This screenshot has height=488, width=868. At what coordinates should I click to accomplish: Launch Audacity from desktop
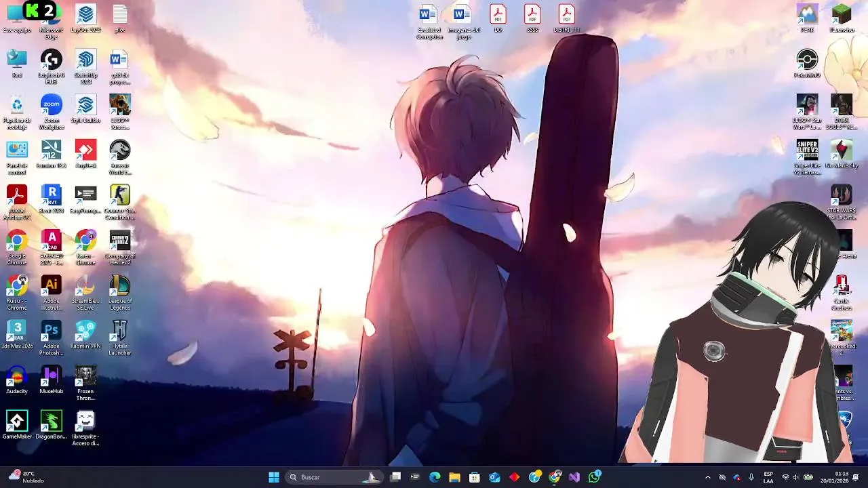pos(17,380)
